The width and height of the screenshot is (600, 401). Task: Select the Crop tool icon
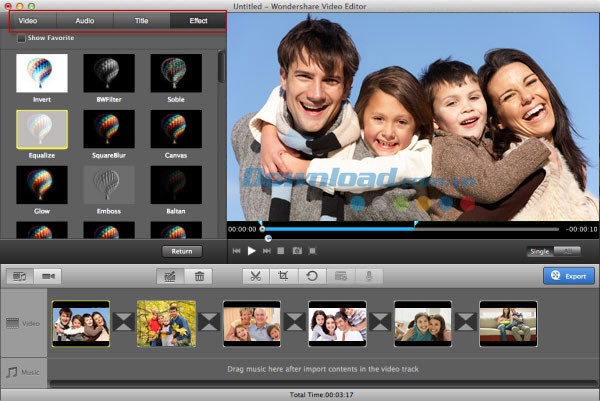coord(284,276)
